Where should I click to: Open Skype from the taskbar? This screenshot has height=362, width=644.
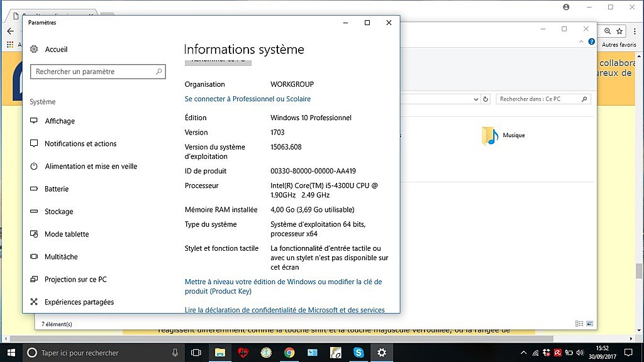click(x=358, y=353)
